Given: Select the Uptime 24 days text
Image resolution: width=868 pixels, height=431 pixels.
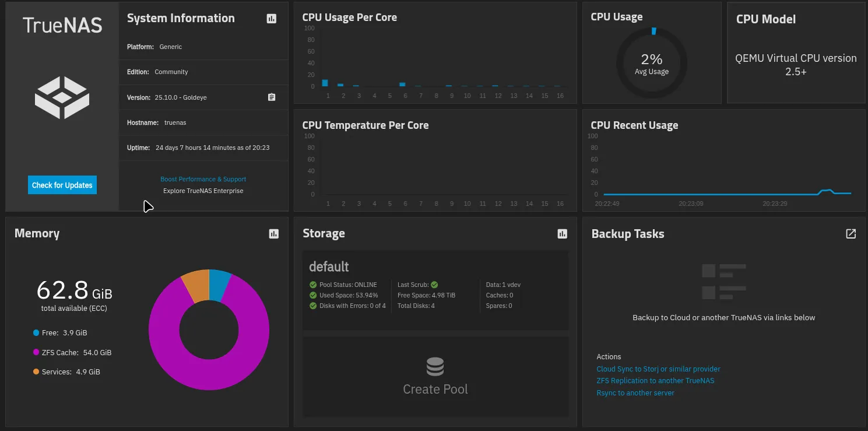Looking at the screenshot, I should (213, 148).
